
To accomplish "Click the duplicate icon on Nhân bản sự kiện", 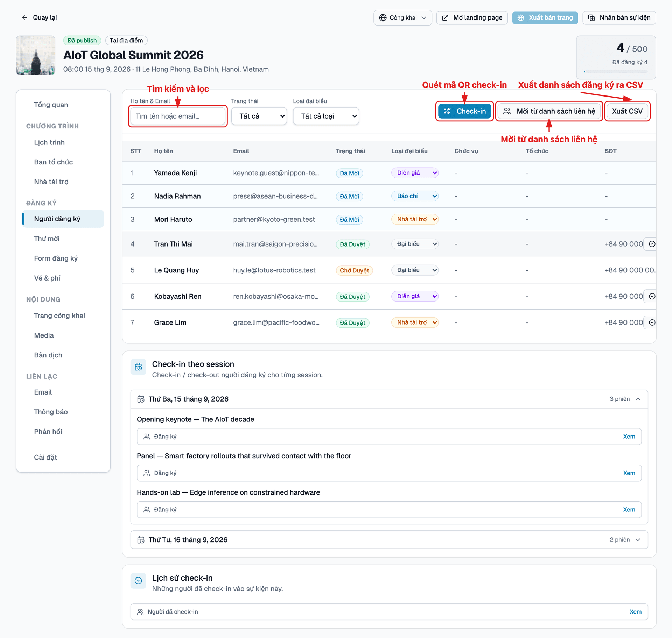I will [591, 18].
